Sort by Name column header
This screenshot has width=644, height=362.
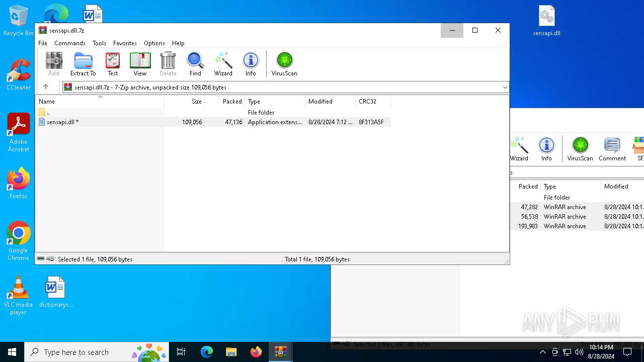pos(100,102)
